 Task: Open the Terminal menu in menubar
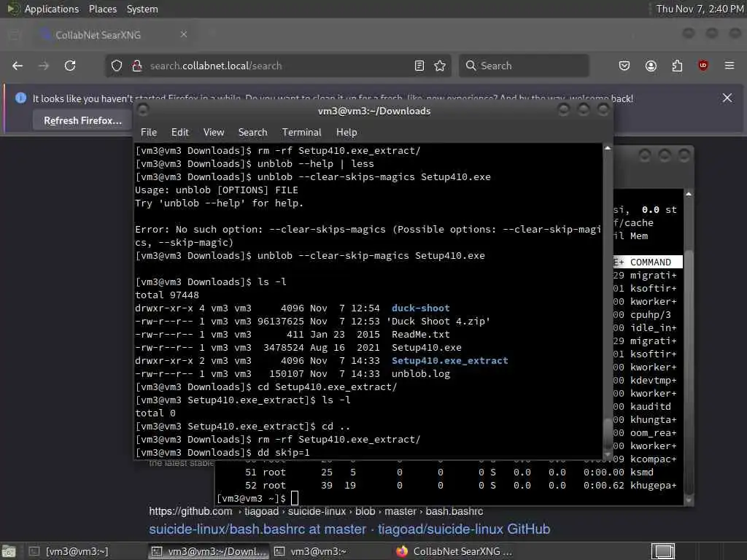click(x=301, y=133)
